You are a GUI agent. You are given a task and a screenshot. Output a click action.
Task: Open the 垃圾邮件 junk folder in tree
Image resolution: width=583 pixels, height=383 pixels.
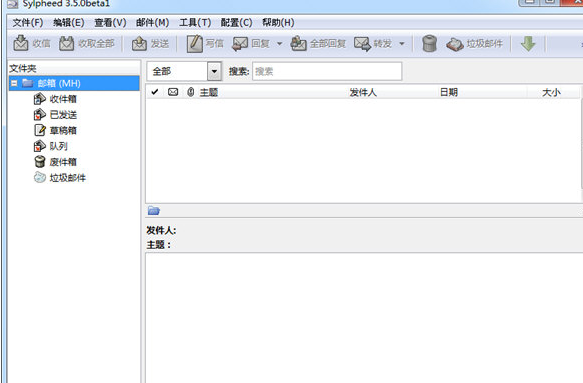[68, 178]
